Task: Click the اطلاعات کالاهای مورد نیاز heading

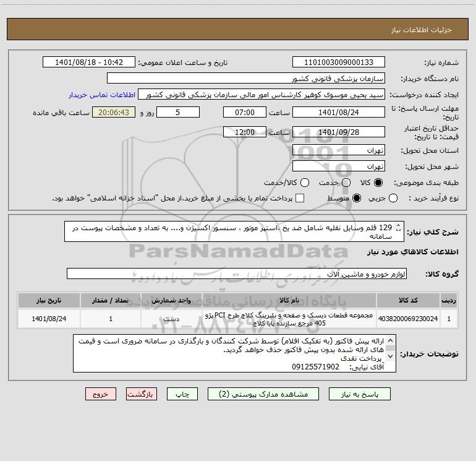Action: 412,252
